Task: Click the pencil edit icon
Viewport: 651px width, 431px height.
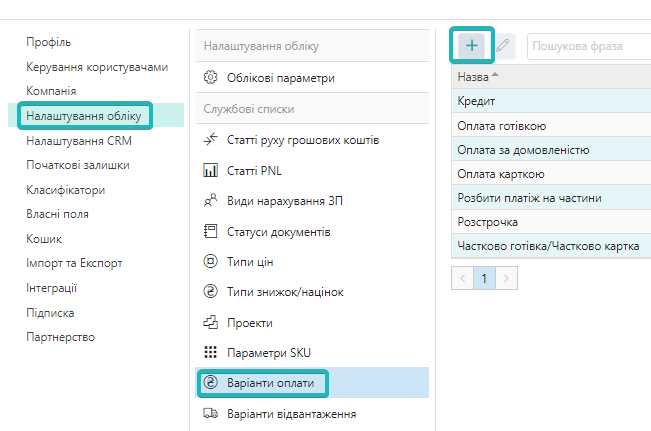Action: (x=504, y=46)
